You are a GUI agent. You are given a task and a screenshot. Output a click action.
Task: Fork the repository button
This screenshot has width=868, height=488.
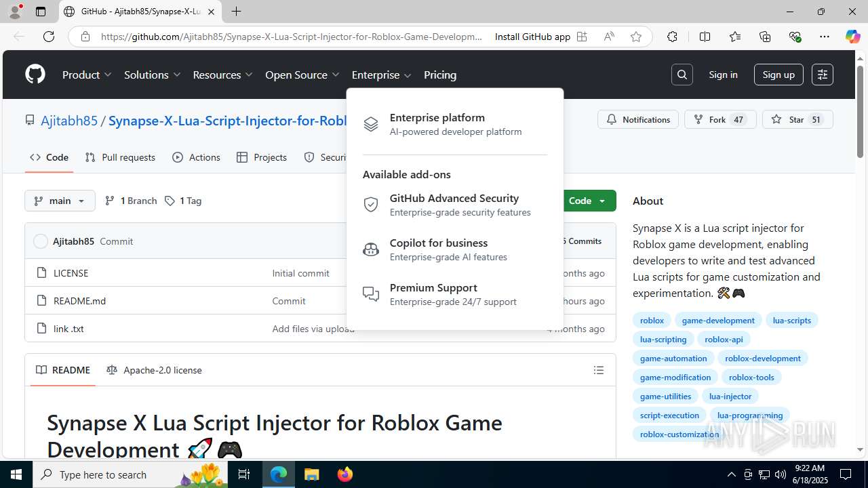(720, 119)
